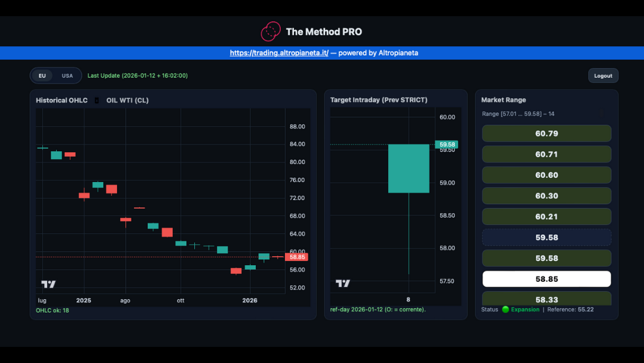Image resolution: width=644 pixels, height=363 pixels.
Task: Click the 60.60 range level
Action: [x=546, y=175]
